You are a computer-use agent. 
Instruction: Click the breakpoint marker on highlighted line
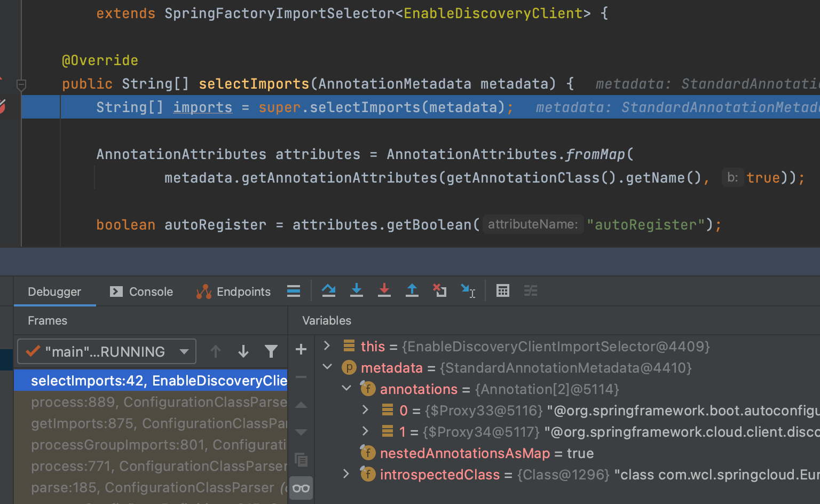[x=2, y=106]
